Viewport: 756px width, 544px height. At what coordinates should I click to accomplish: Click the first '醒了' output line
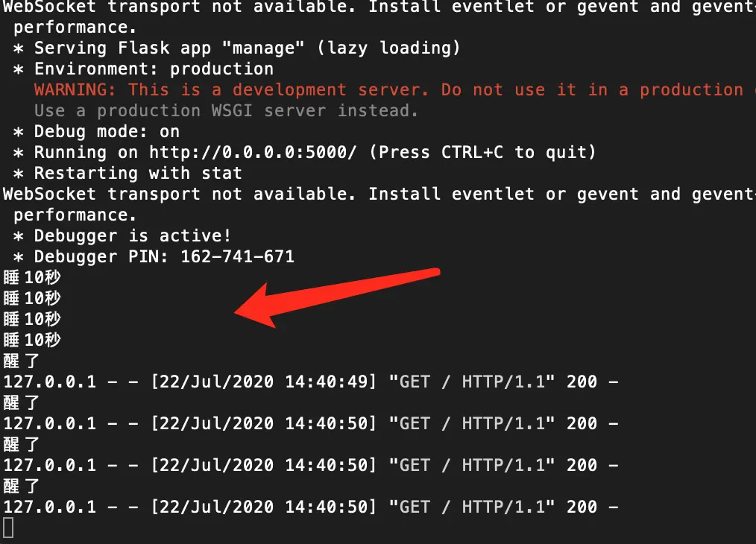click(21, 361)
